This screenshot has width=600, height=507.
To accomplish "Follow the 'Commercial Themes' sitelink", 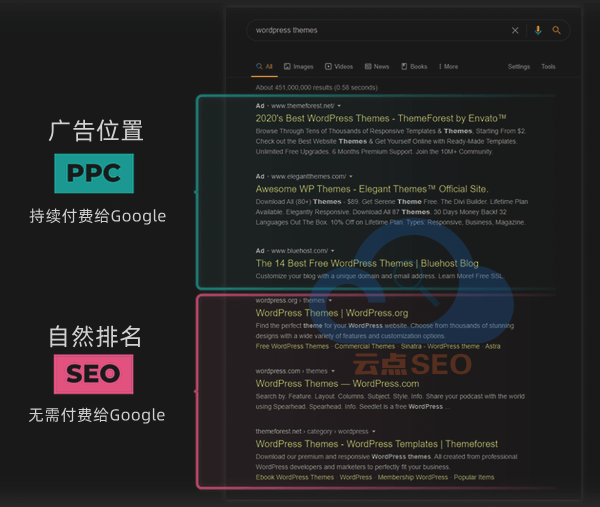I will (x=364, y=346).
